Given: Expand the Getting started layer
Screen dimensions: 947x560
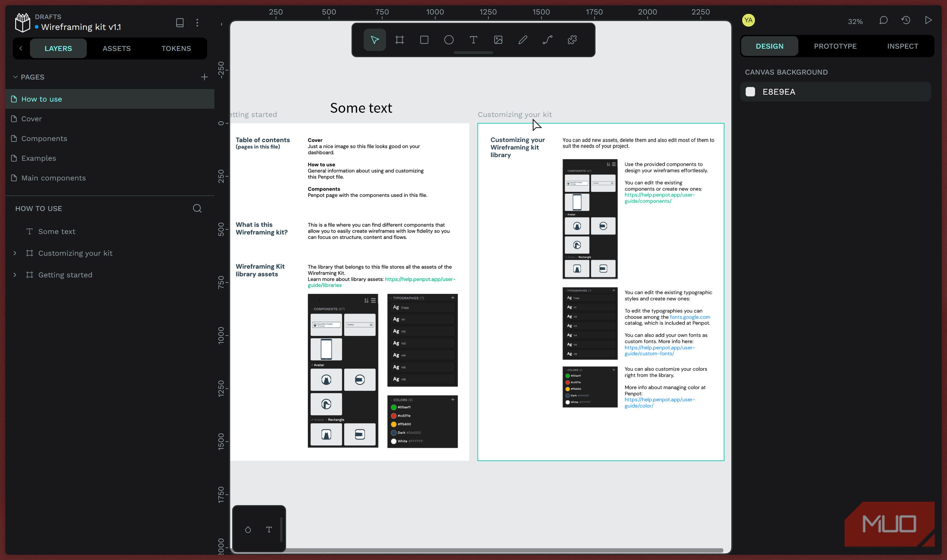Looking at the screenshot, I should 15,275.
